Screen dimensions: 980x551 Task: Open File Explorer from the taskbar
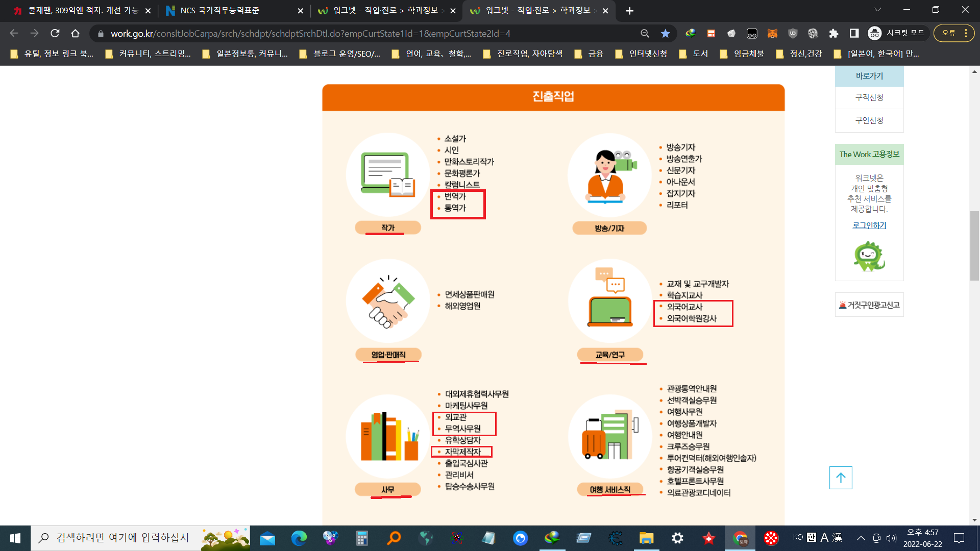coord(646,538)
